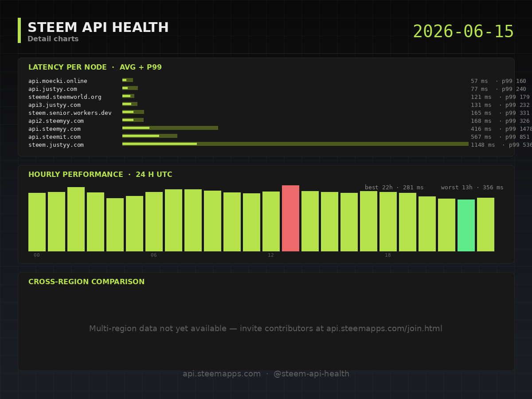The height and width of the screenshot is (399, 532).
Task: Click the '416 ms' latency value
Action: (481, 129)
